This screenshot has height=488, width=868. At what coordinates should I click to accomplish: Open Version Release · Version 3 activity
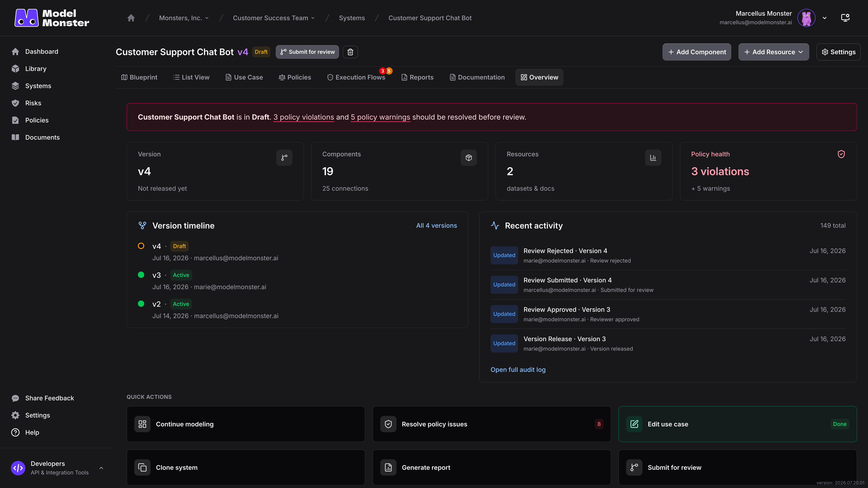[x=668, y=343]
